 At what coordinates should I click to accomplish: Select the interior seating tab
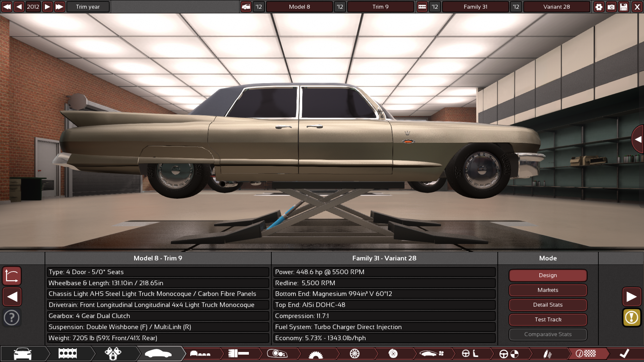[200, 354]
